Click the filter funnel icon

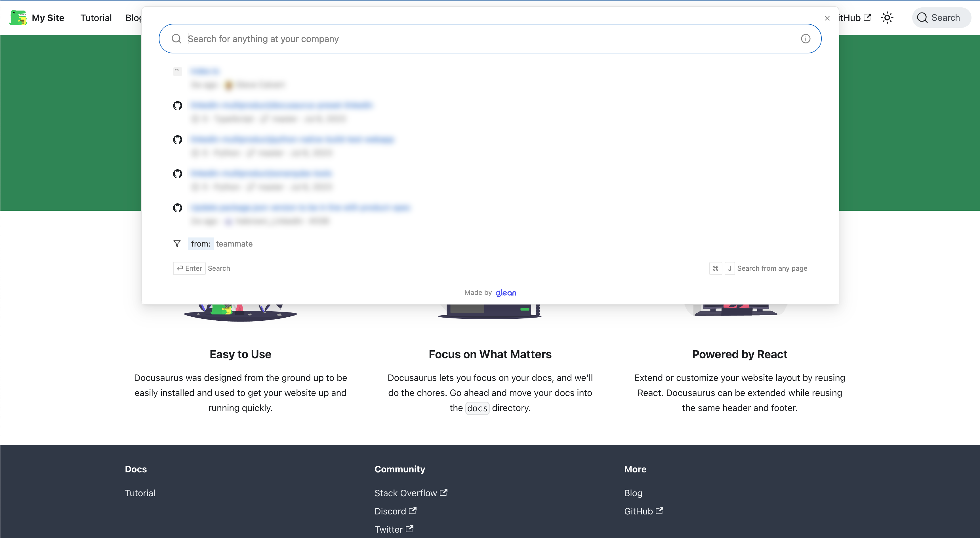point(177,244)
